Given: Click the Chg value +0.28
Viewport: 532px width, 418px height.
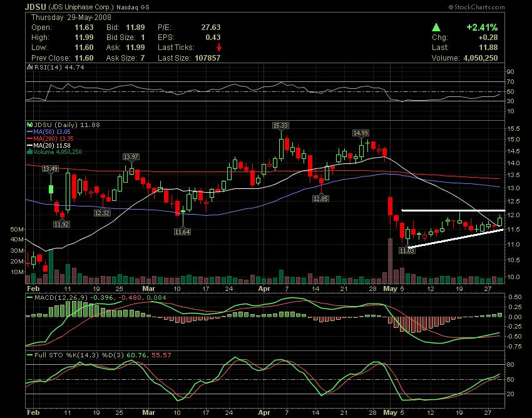Looking at the screenshot, I should (488, 38).
